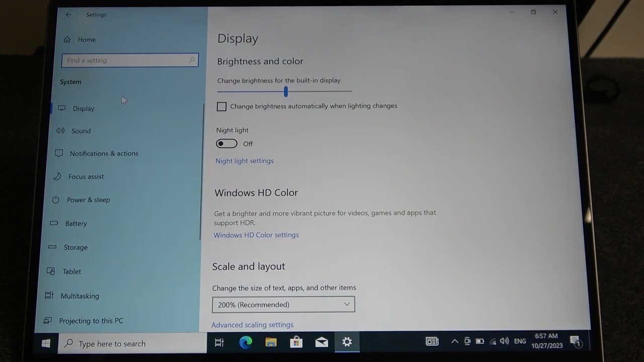Enable automatic brightness when lighting changes
644x362 pixels.
[x=221, y=107]
